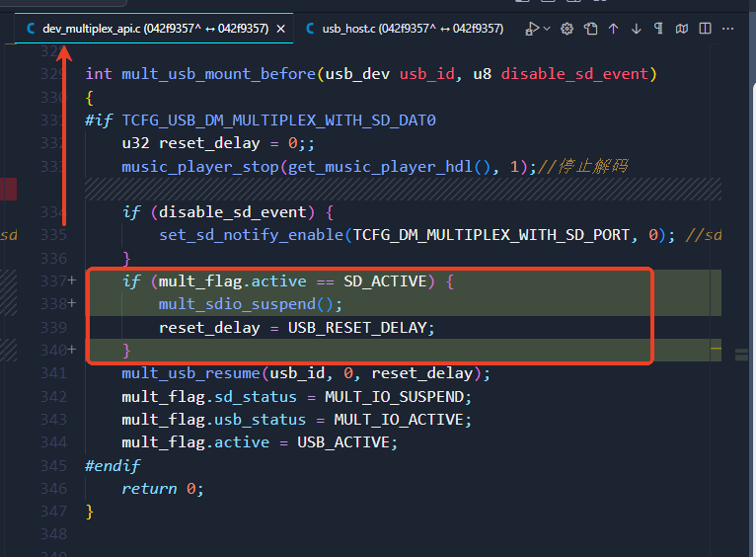Go to next change arrow
The image size is (756, 557).
point(637,29)
